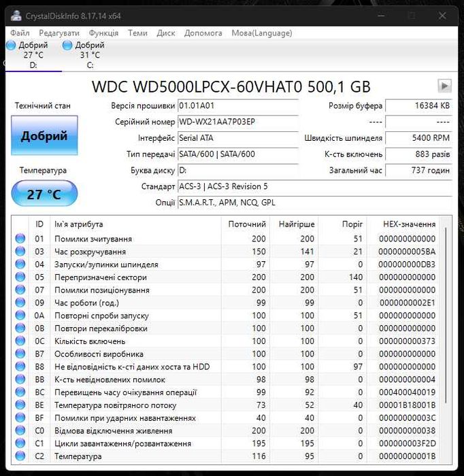Click HEX value 00000003F2D
This screenshot has height=476, width=464.
(x=407, y=443)
